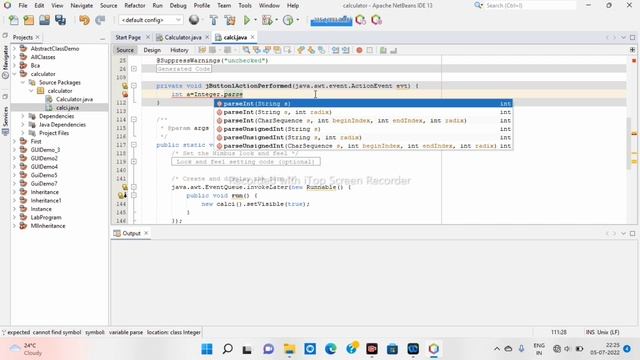640x360 pixels.
Task: Close the Output panel tab
Action: click(x=146, y=233)
